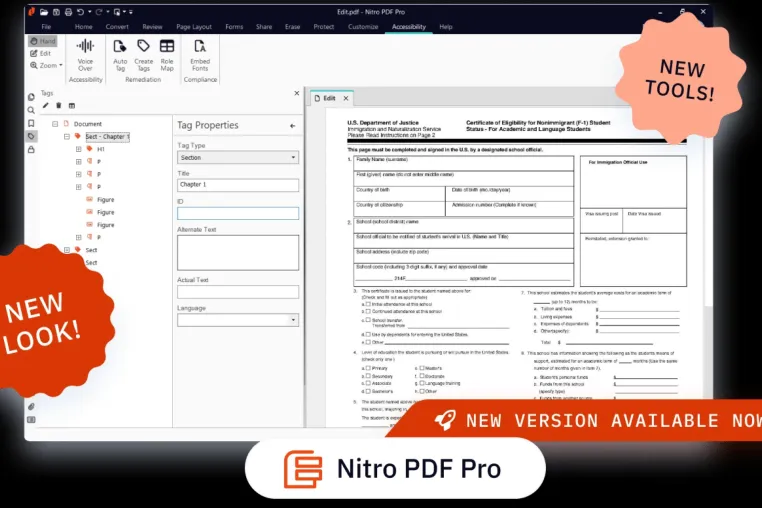Image resolution: width=762 pixels, height=508 pixels.
Task: Start Voice Over accessibility reader
Action: pyautogui.click(x=85, y=55)
